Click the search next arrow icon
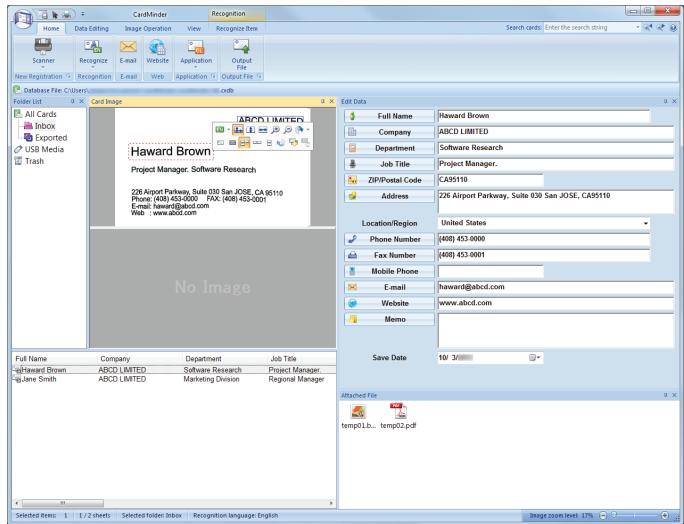This screenshot has width=684, height=524. coord(661,27)
